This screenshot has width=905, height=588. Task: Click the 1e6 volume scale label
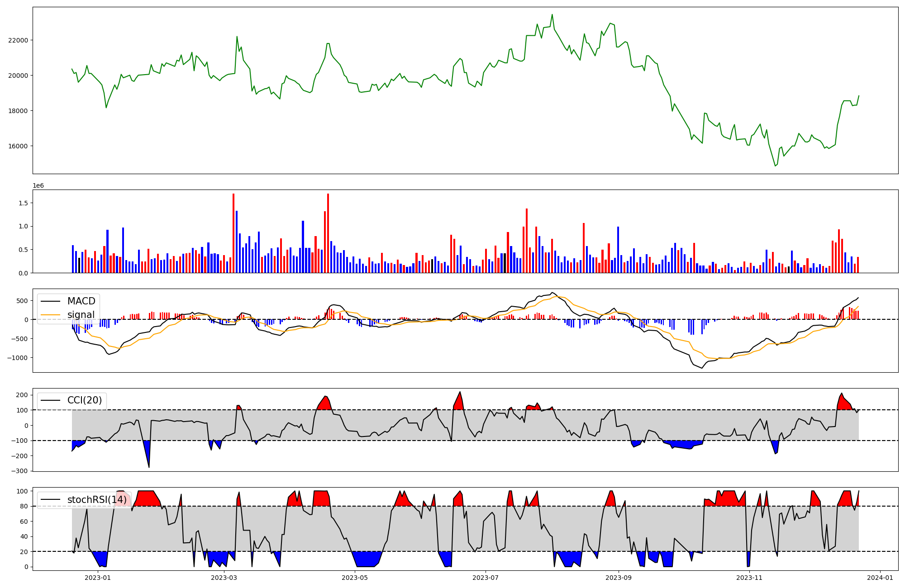pos(38,186)
